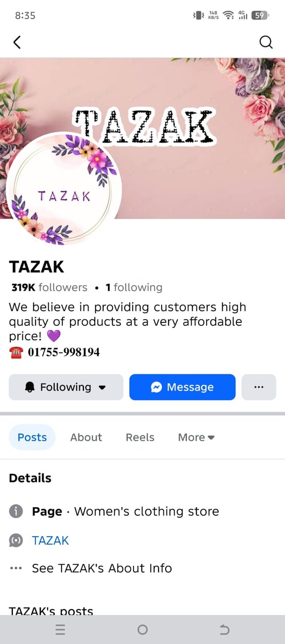Select the Posts tab

(x=32, y=438)
